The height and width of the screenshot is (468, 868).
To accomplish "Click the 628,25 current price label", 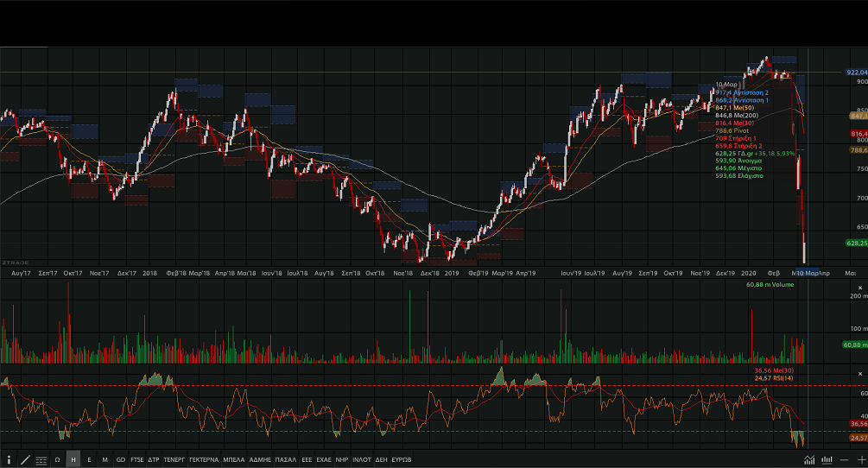I will pos(857,243).
